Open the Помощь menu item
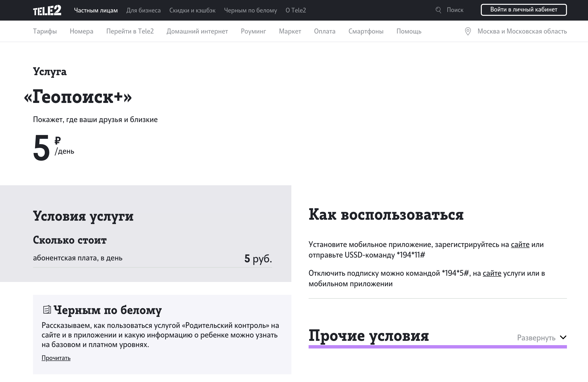Viewport: 588px width, 382px height. pos(409,31)
